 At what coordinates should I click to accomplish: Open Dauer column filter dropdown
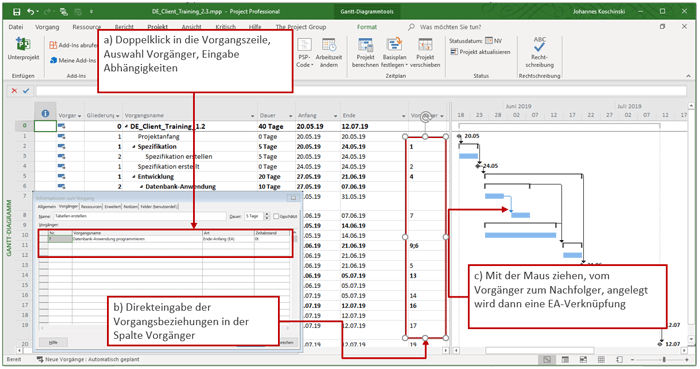(x=290, y=116)
